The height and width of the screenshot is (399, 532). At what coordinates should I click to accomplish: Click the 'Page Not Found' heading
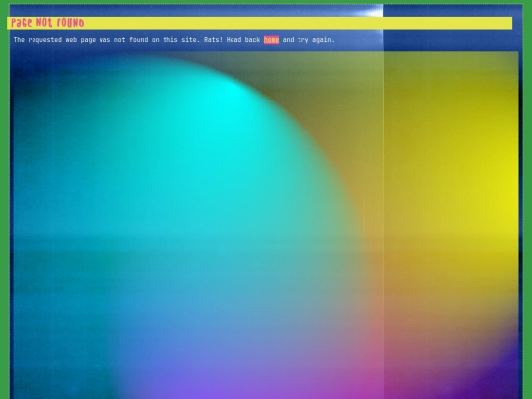[x=47, y=23]
